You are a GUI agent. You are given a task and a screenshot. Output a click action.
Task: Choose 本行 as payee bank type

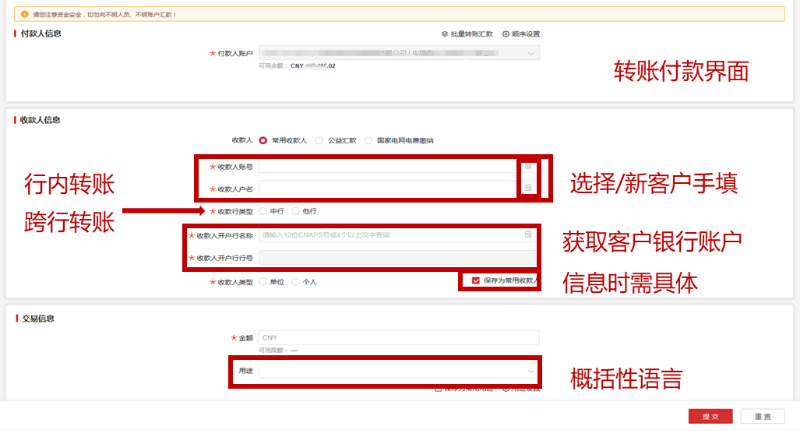[263, 212]
